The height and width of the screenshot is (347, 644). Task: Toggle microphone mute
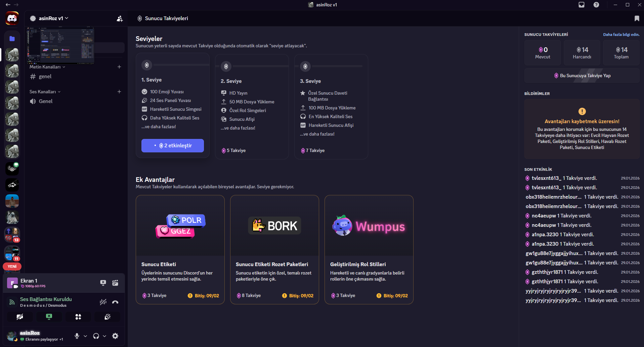pyautogui.click(x=77, y=336)
